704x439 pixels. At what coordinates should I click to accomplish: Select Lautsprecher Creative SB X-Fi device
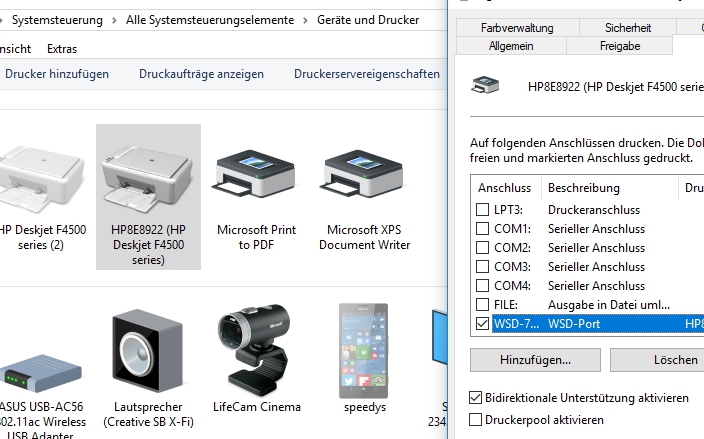coord(148,350)
